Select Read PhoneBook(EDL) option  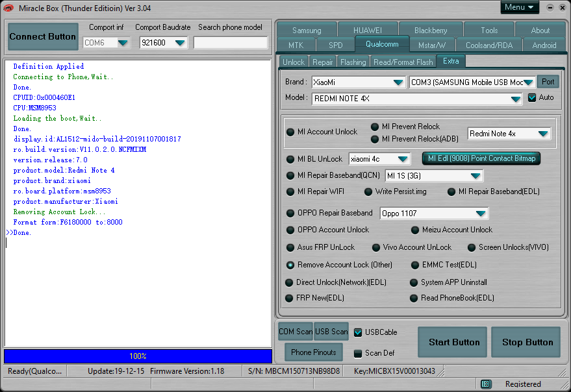click(414, 298)
